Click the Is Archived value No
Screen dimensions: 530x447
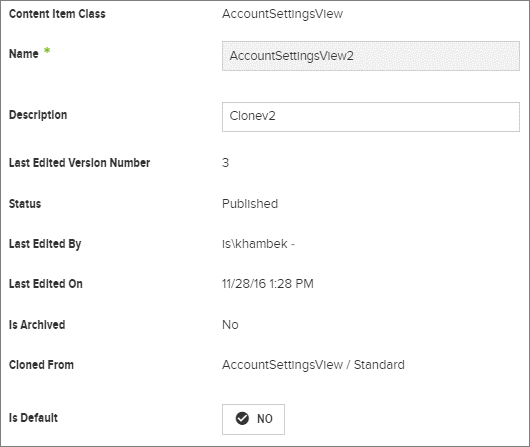coord(230,325)
